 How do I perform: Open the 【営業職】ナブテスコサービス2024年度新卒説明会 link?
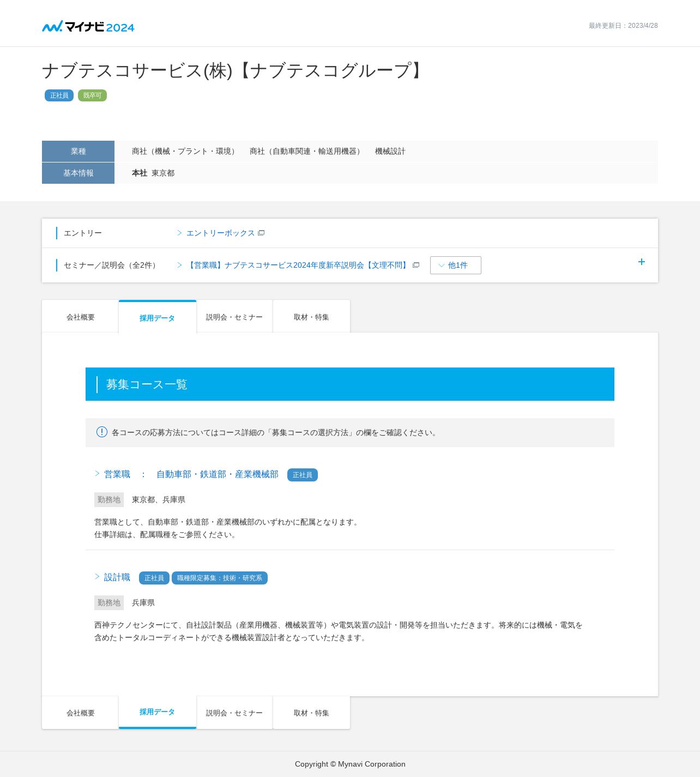298,265
